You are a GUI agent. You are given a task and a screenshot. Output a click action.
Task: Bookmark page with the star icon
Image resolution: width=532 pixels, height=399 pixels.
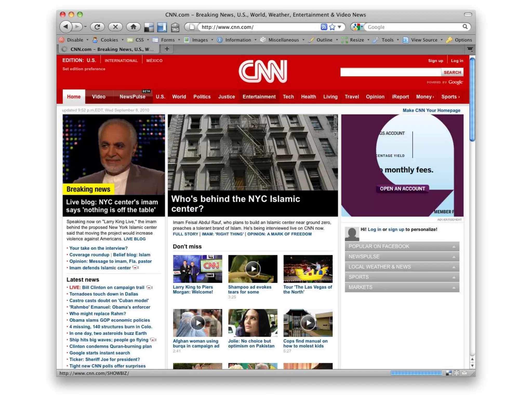332,27
